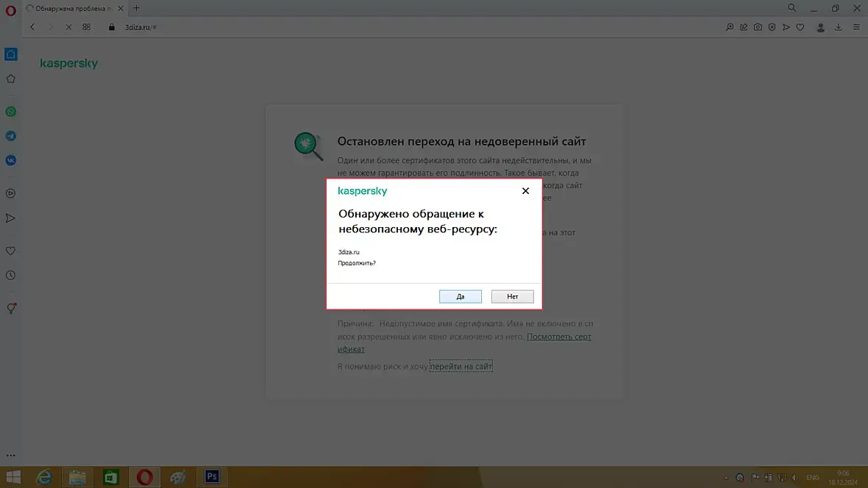Click the send/flow arrow toolbar icon
The image size is (868, 488).
[786, 27]
